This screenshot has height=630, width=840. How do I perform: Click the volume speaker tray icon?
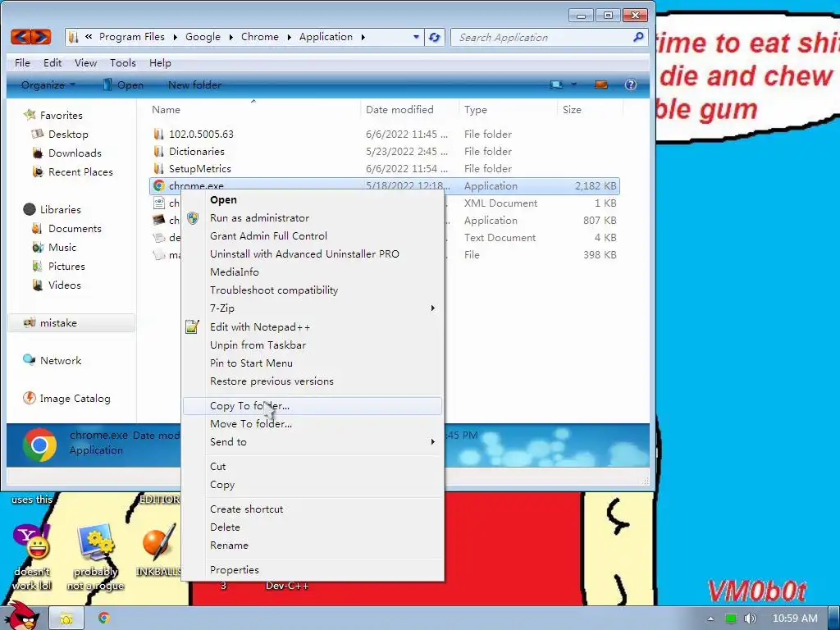coord(750,619)
